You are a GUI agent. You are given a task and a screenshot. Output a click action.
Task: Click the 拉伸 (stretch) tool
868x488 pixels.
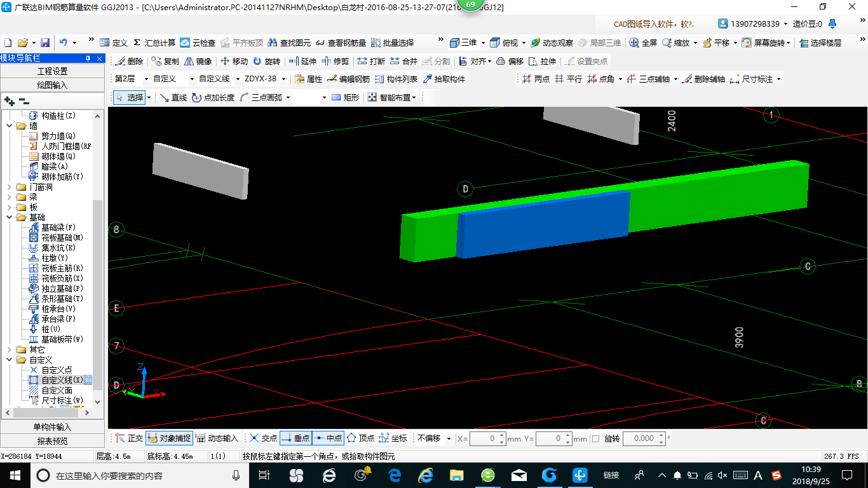pos(542,62)
